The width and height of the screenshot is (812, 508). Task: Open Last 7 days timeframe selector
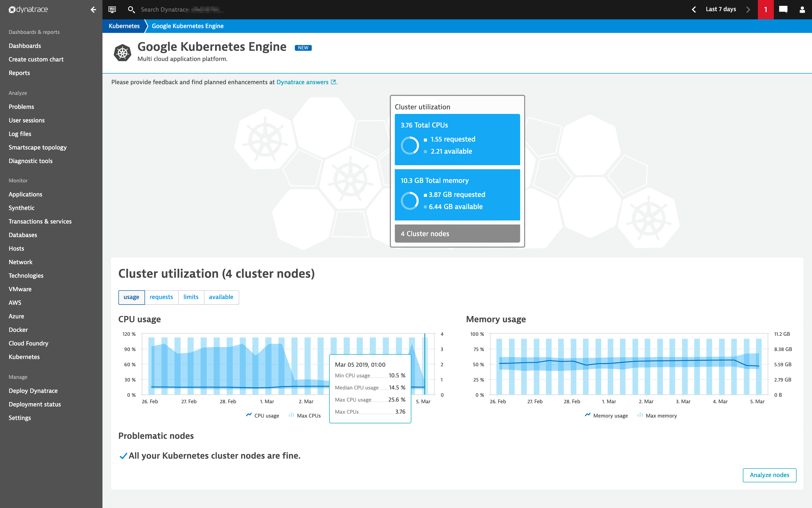click(721, 9)
